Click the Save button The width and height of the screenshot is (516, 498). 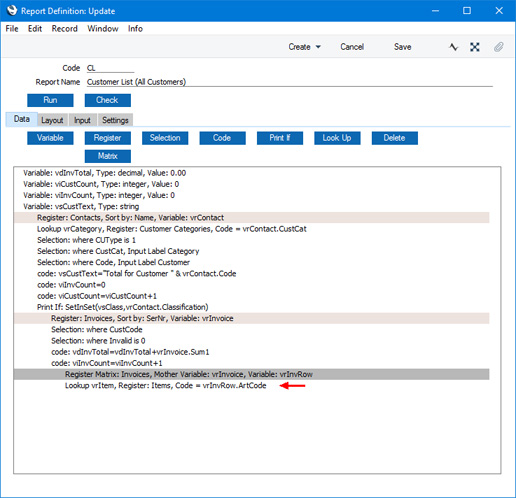pos(402,47)
